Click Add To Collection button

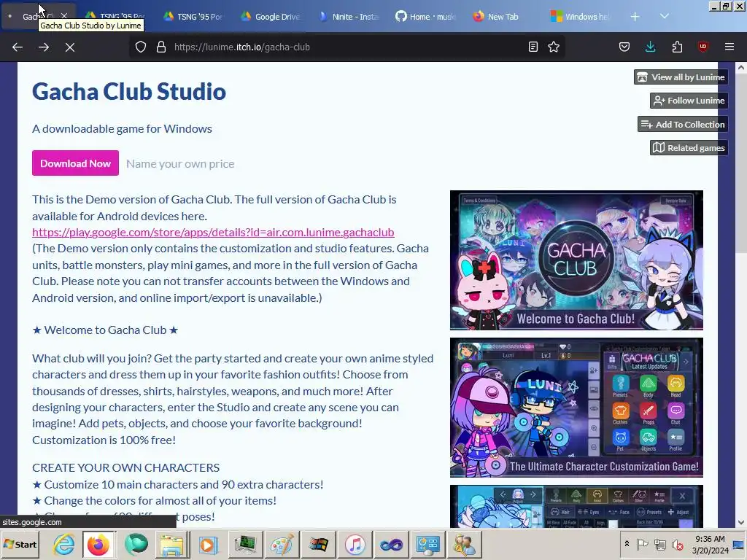(683, 124)
